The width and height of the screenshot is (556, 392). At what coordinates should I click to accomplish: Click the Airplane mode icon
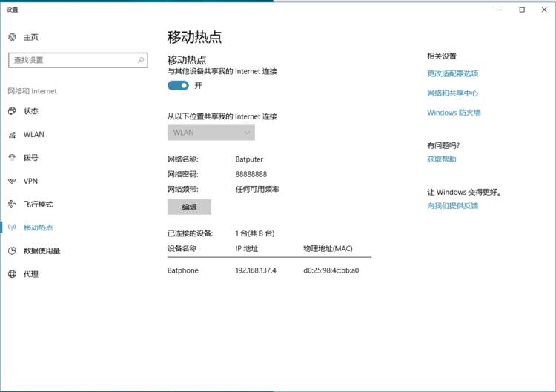click(12, 205)
